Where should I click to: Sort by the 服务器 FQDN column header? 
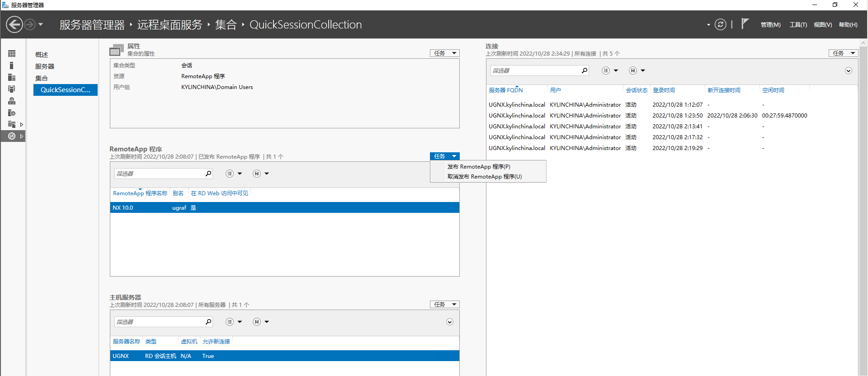tap(506, 90)
